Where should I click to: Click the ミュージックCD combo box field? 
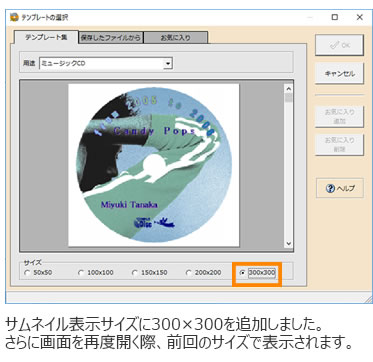click(106, 63)
